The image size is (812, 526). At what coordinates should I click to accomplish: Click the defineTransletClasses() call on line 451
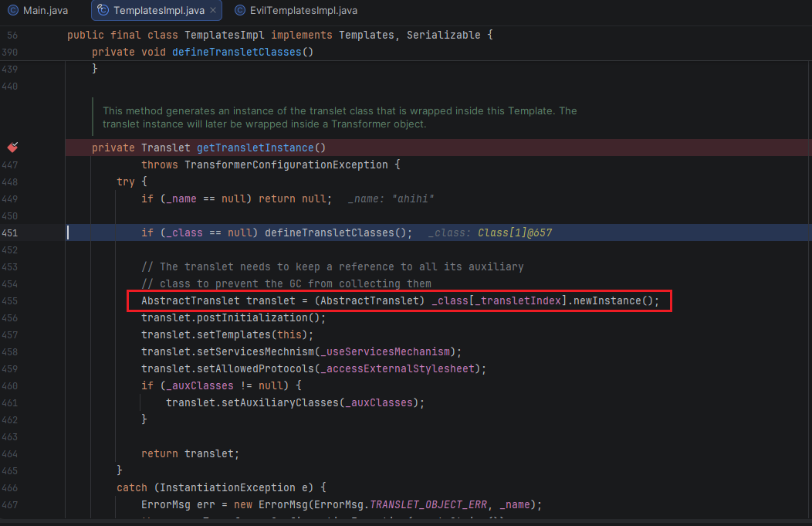click(336, 232)
